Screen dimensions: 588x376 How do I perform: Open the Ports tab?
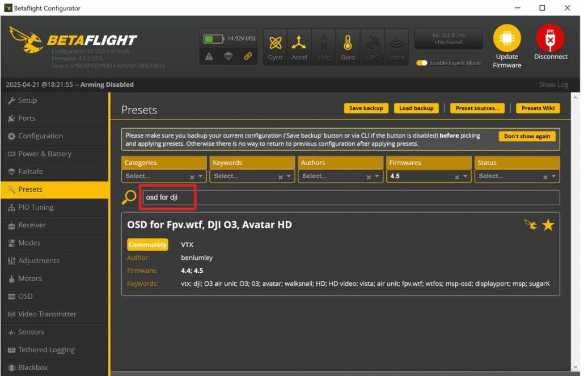pos(55,118)
